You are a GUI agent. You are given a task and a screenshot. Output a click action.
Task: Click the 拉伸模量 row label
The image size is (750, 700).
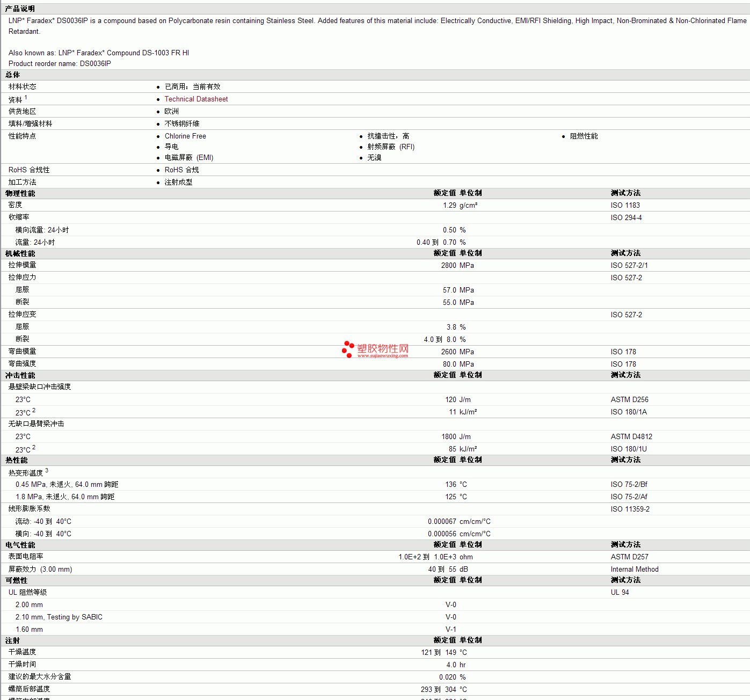tap(23, 265)
